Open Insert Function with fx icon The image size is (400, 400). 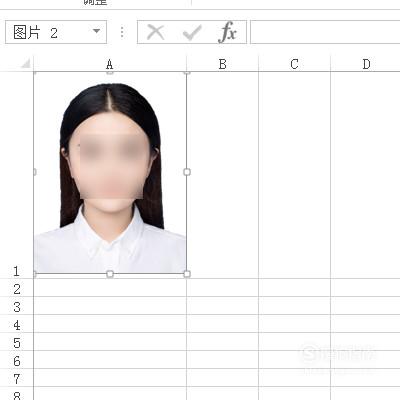coord(228,32)
